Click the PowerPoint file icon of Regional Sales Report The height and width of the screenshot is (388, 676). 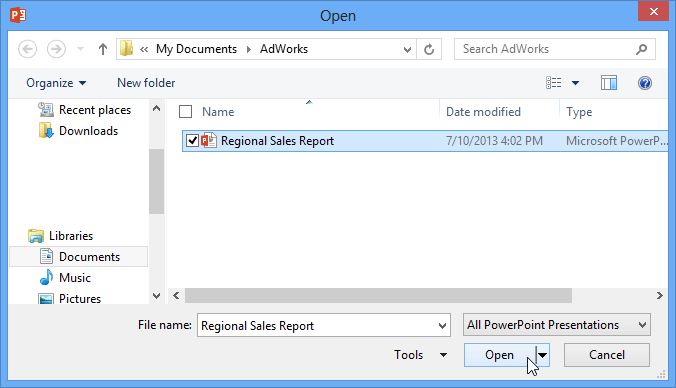point(209,141)
